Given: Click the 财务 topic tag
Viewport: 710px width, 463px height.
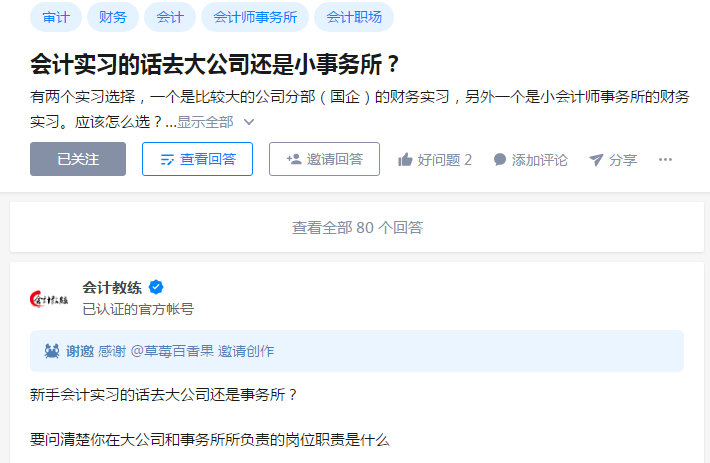Looking at the screenshot, I should pos(113,17).
